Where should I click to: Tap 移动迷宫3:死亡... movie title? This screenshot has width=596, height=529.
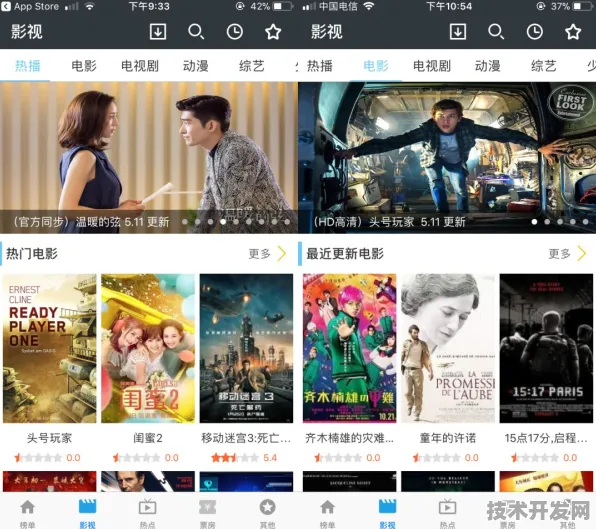246,438
